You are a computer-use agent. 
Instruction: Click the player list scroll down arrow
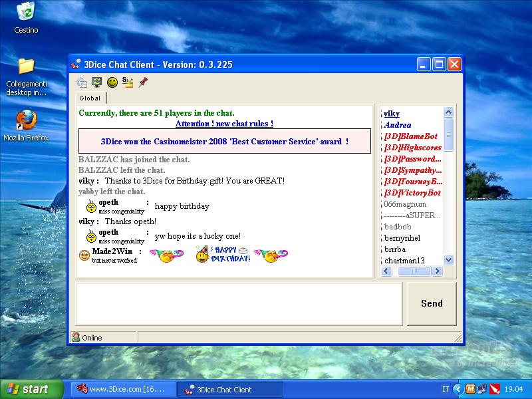click(448, 260)
